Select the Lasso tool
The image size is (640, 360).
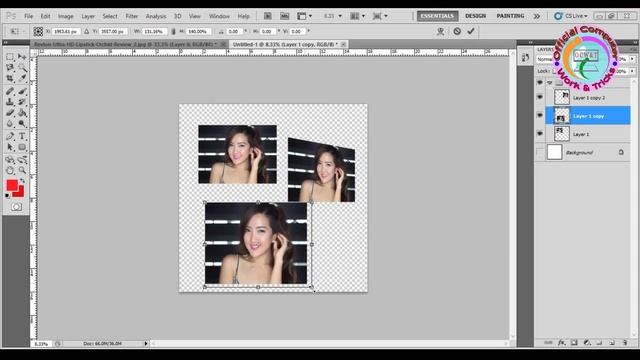tap(10, 67)
